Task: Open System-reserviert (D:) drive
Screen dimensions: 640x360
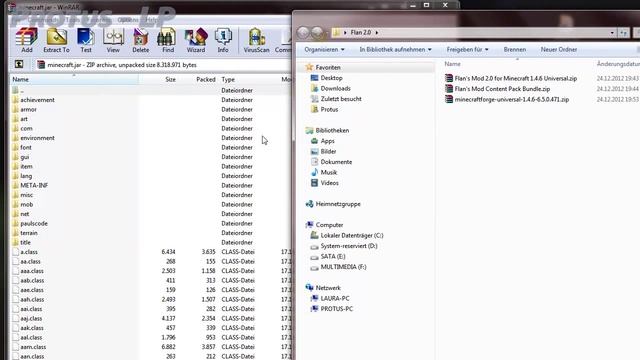Action: point(349,246)
